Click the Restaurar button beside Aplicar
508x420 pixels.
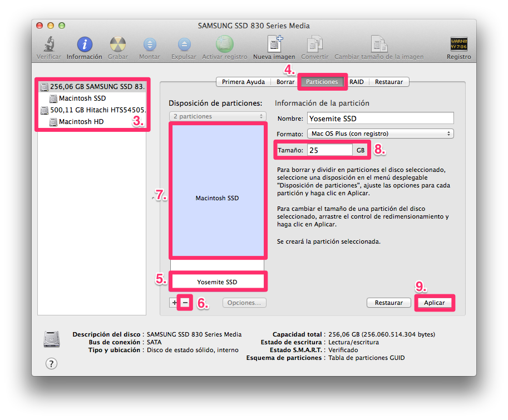[389, 303]
